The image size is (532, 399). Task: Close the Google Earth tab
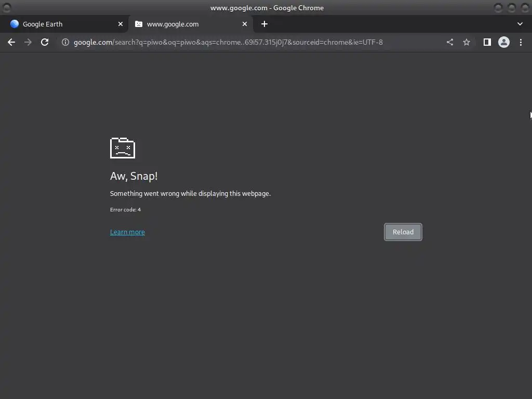(x=121, y=24)
